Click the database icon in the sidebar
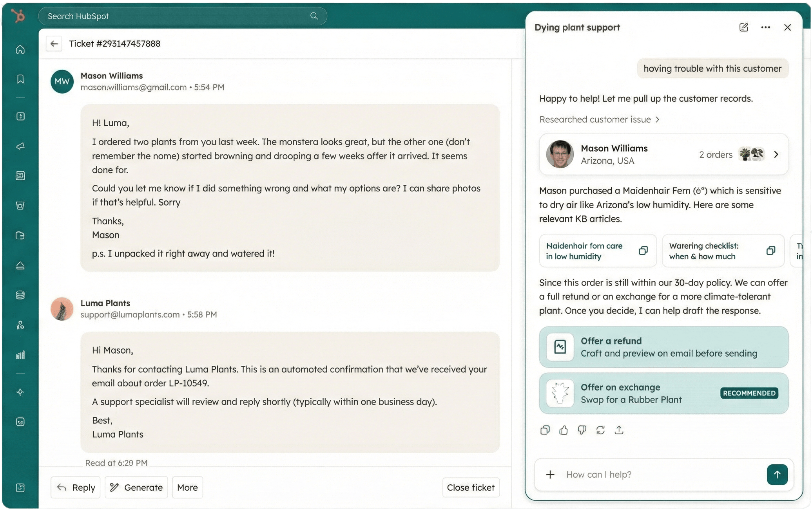The width and height of the screenshot is (812, 509). point(20,295)
